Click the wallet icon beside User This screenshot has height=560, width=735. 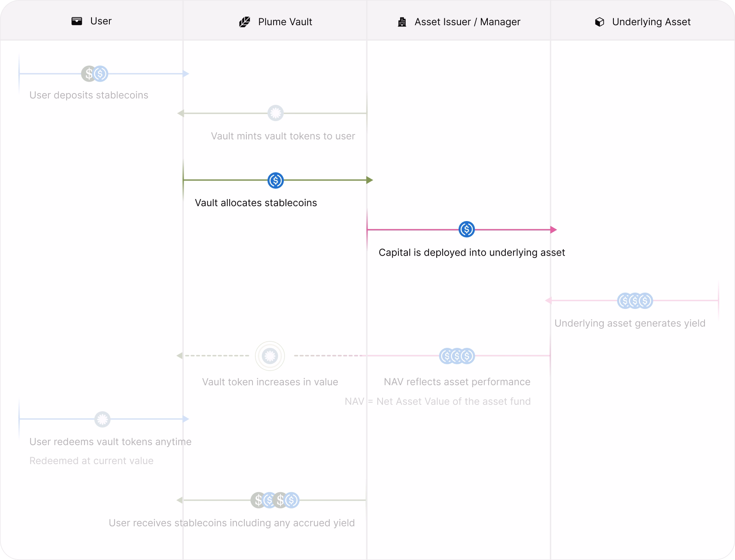click(77, 21)
